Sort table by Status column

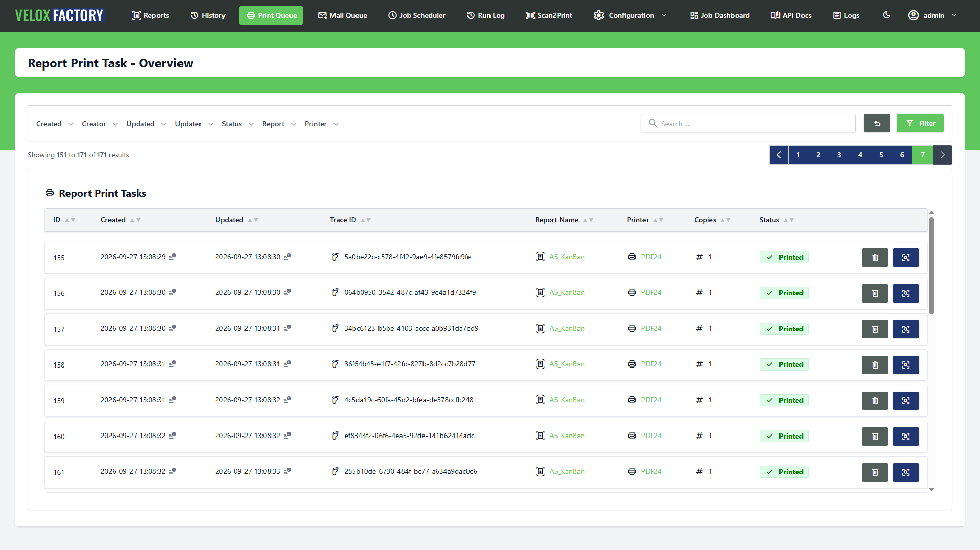pyautogui.click(x=776, y=220)
